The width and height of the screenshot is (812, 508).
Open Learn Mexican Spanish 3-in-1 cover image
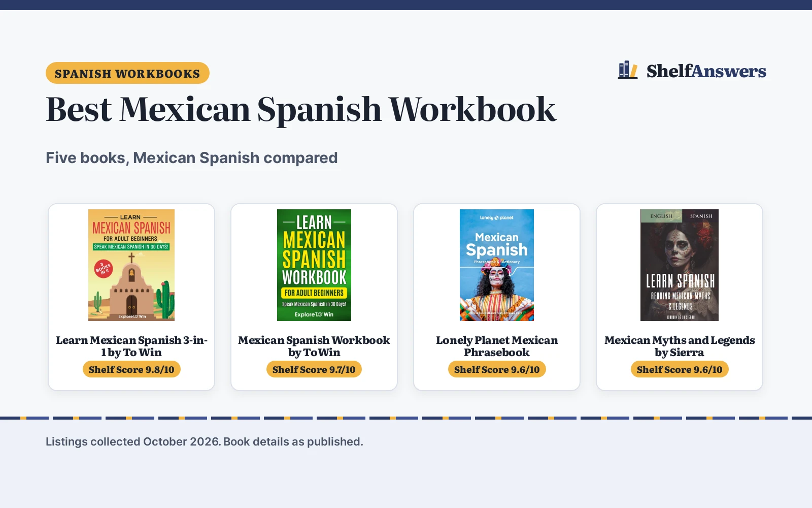click(x=131, y=265)
